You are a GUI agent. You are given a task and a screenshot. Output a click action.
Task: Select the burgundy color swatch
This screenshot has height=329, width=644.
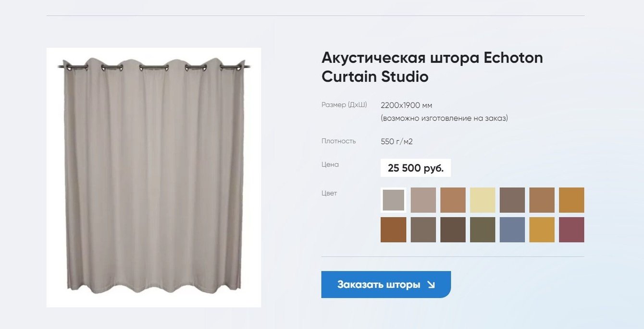571,230
